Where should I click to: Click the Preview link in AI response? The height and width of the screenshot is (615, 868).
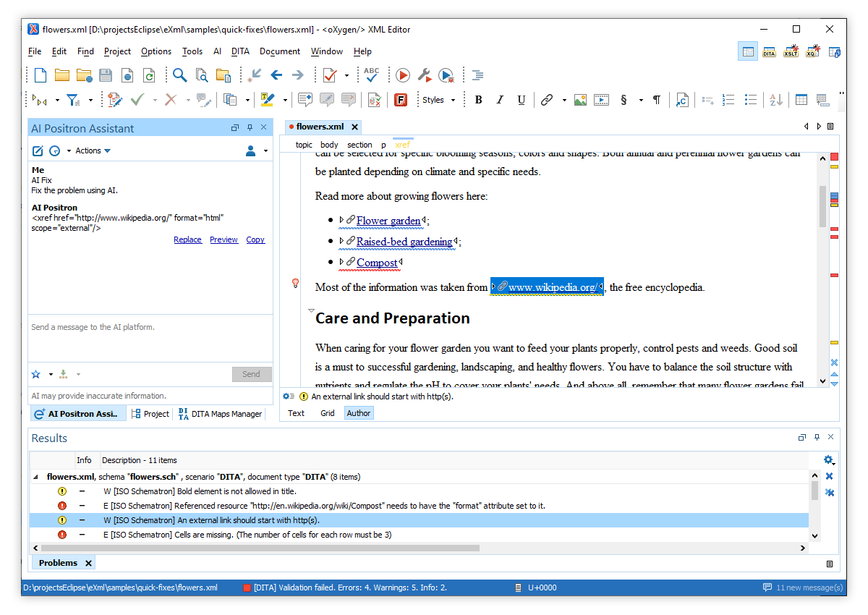pos(224,239)
